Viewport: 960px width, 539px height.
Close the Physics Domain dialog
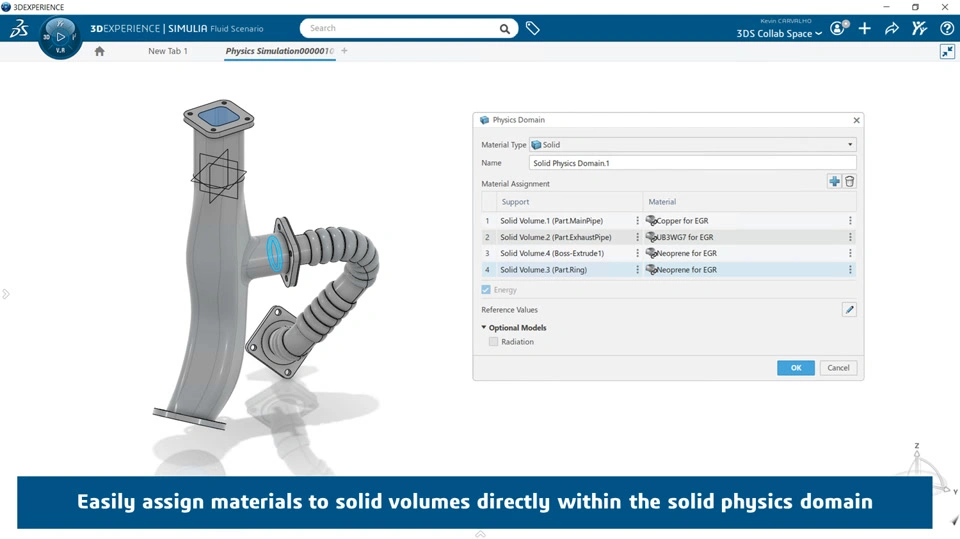click(857, 120)
